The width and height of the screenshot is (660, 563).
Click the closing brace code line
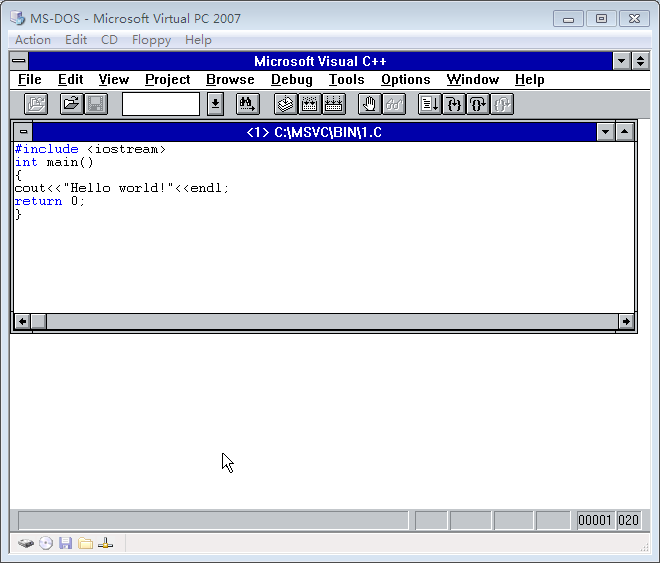[18, 214]
